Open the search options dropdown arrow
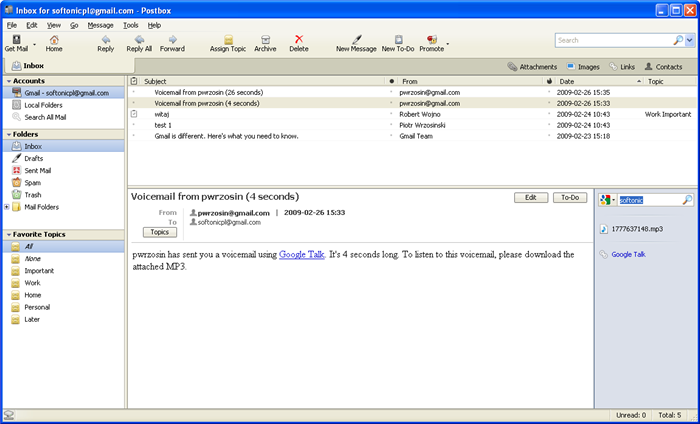Viewport: 700px width, 424px height. [690, 40]
